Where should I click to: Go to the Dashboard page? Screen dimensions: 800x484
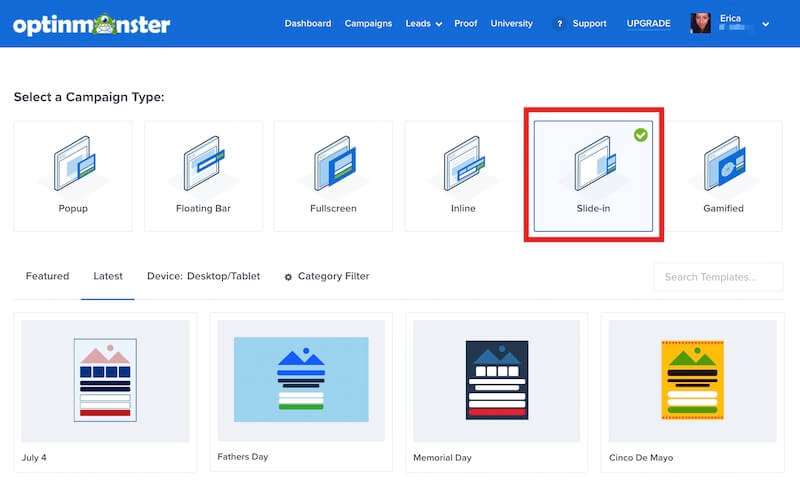[x=308, y=23]
